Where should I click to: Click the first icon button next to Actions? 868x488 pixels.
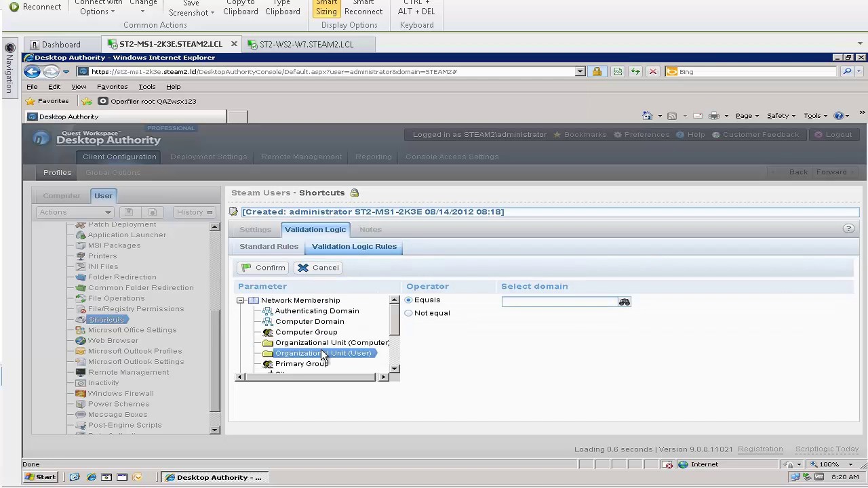pos(129,212)
